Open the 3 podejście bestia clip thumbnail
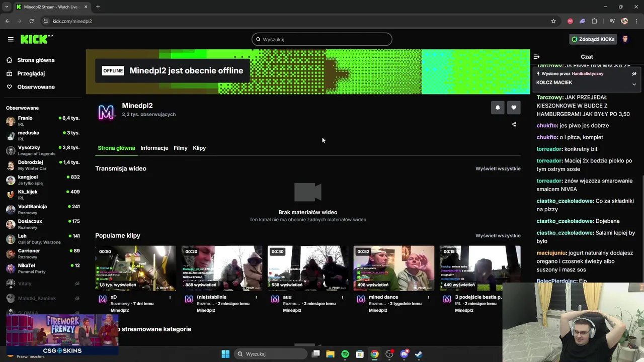644x362 pixels. coord(480,268)
